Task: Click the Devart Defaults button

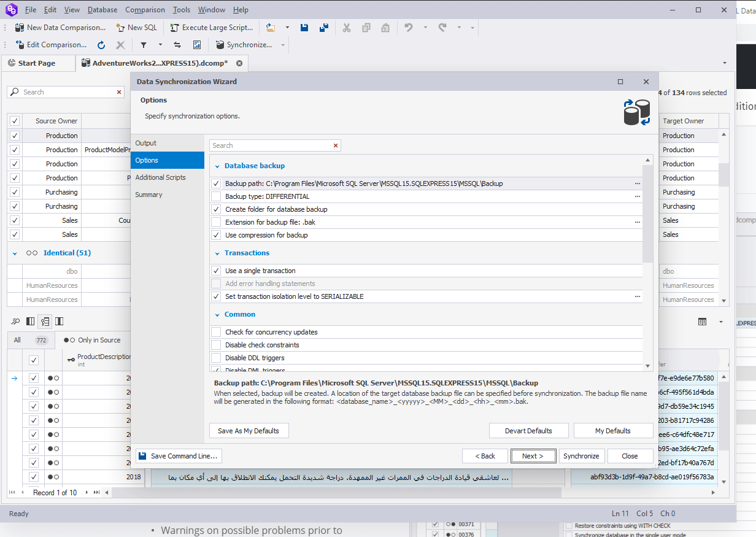Action: click(x=528, y=430)
